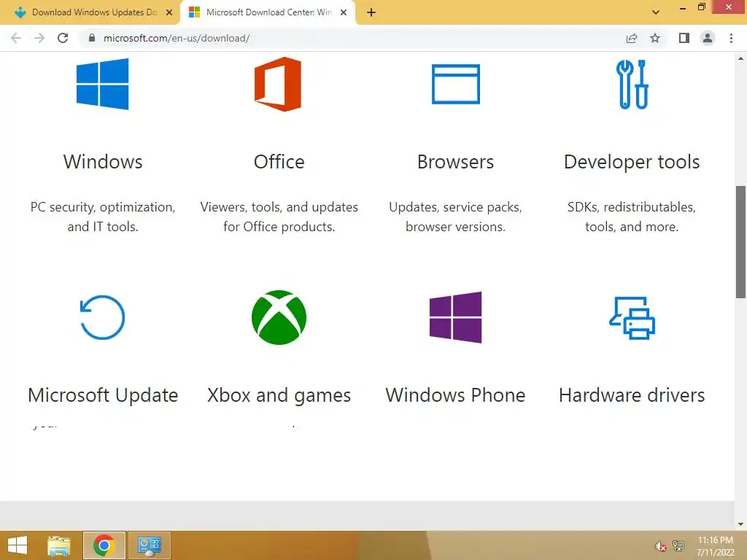
Task: Click 'SDKs, redistributables, tools, and more' text
Action: click(x=632, y=217)
